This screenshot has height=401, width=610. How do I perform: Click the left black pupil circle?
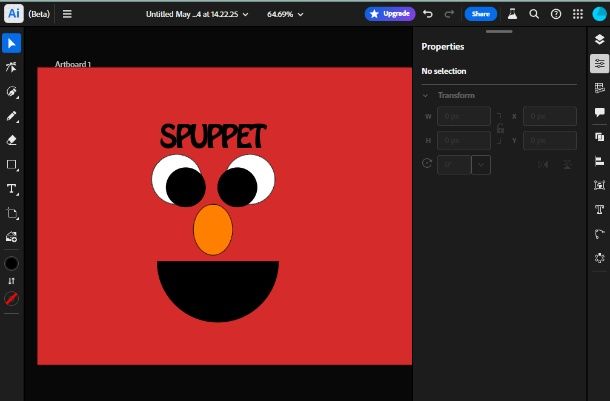186,187
